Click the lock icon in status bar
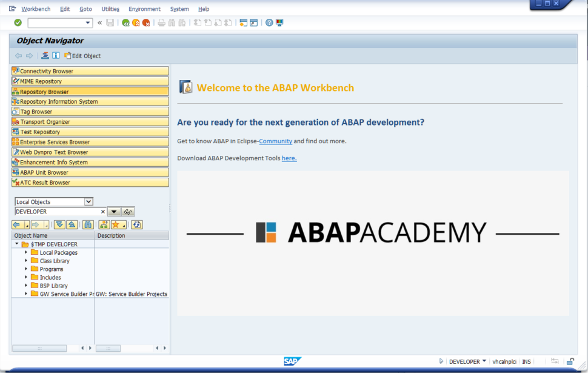Viewport: 588px width, 373px height. pos(570,361)
